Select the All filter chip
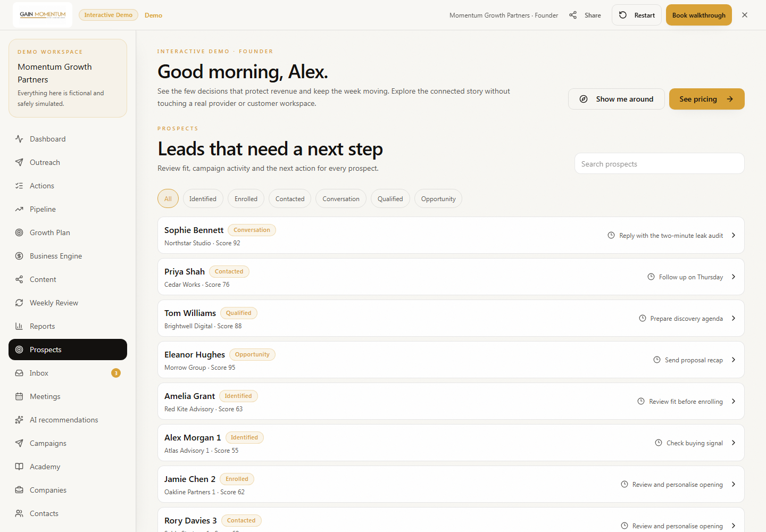Screen dimensions: 766x532 click(x=168, y=198)
